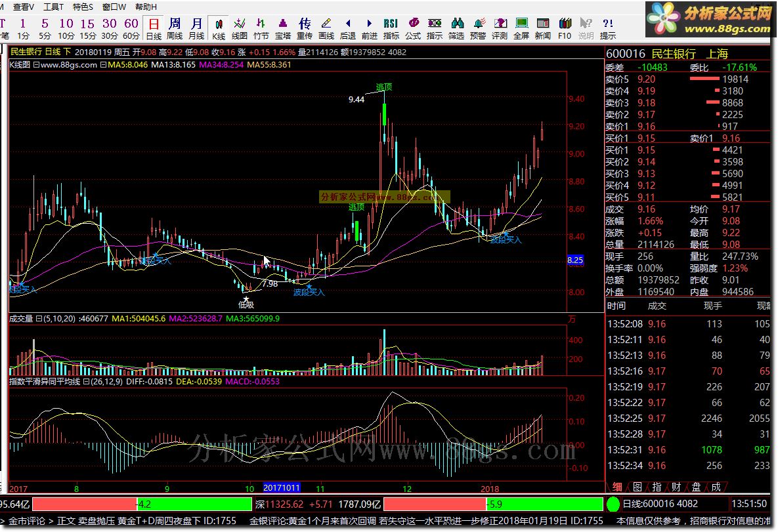The width and height of the screenshot is (778, 532).
Task: Switch to the 5分 five-minute period
Action: coord(45,28)
